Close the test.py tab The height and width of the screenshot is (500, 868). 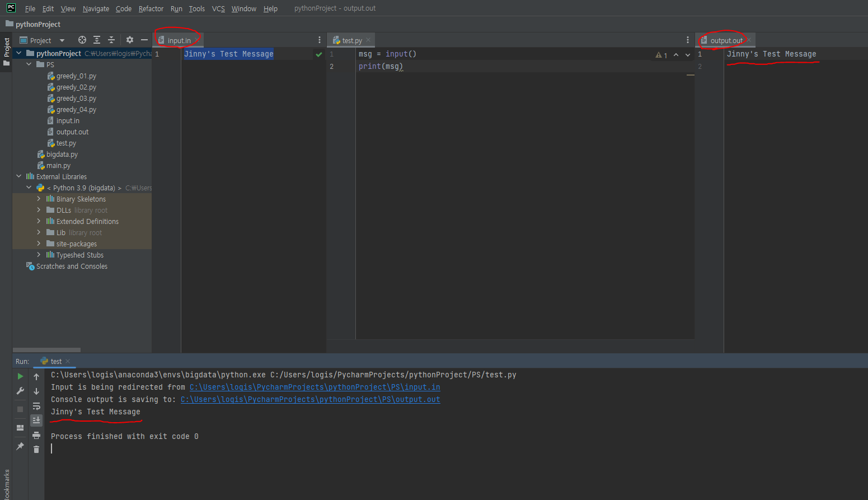tap(368, 40)
